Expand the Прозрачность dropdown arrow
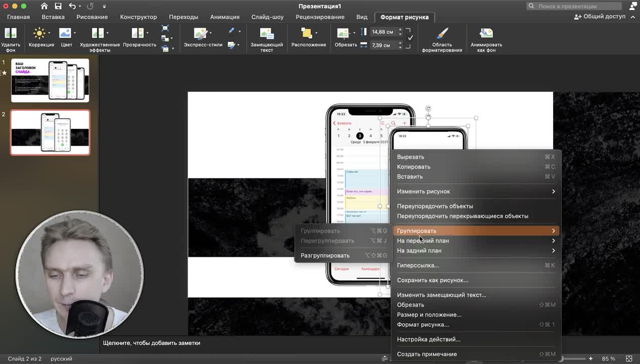 coord(147,33)
